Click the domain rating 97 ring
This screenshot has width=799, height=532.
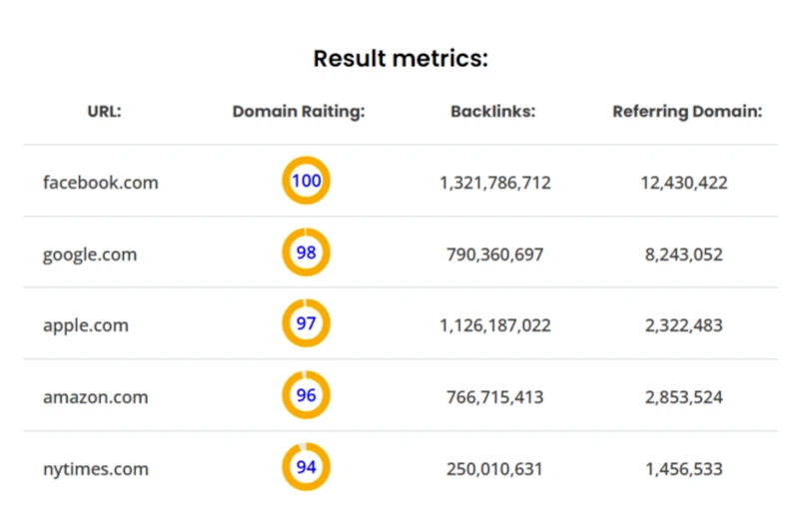[x=307, y=322]
